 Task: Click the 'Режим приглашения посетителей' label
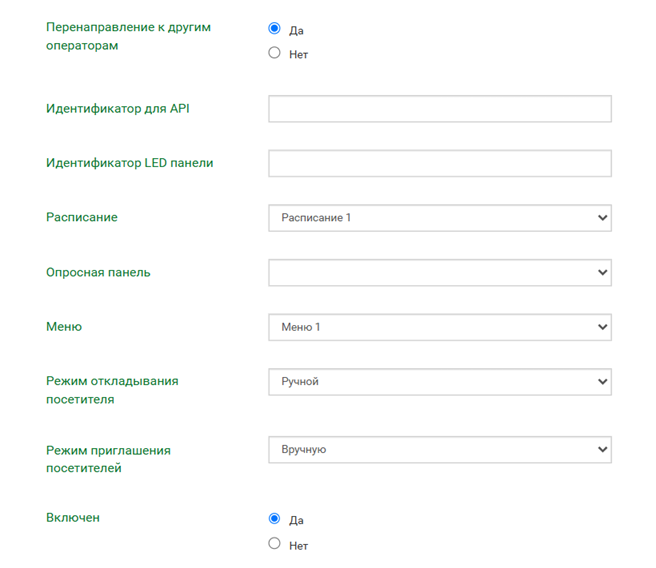pos(108,459)
